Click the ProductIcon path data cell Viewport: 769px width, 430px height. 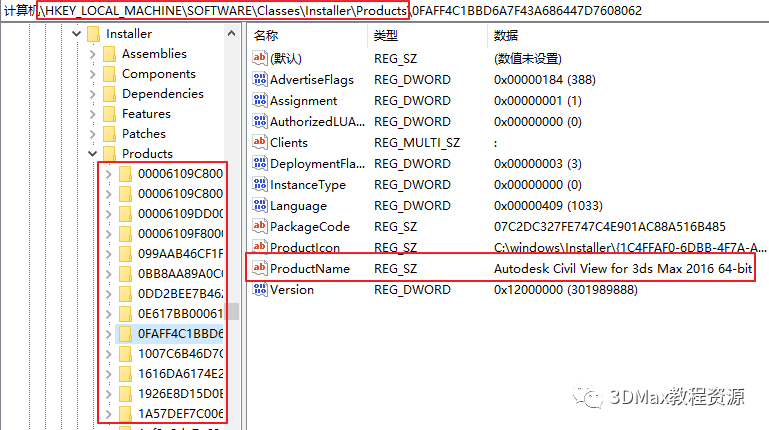[630, 247]
